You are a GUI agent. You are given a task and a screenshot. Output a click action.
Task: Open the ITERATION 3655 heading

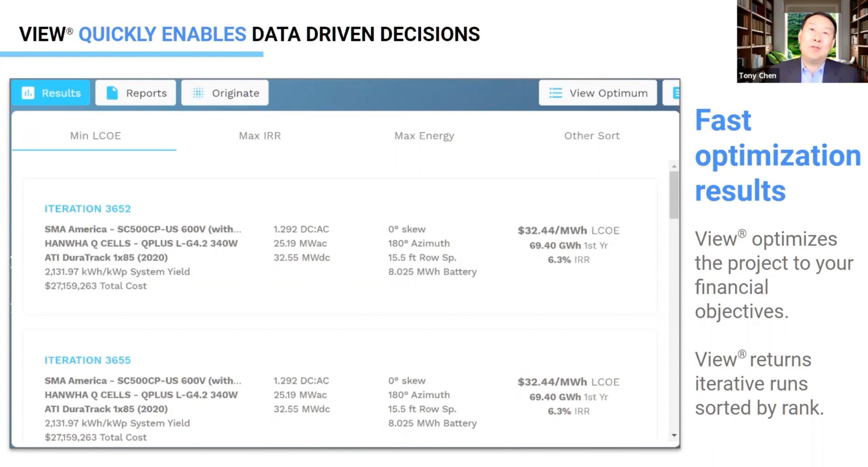[x=87, y=360]
